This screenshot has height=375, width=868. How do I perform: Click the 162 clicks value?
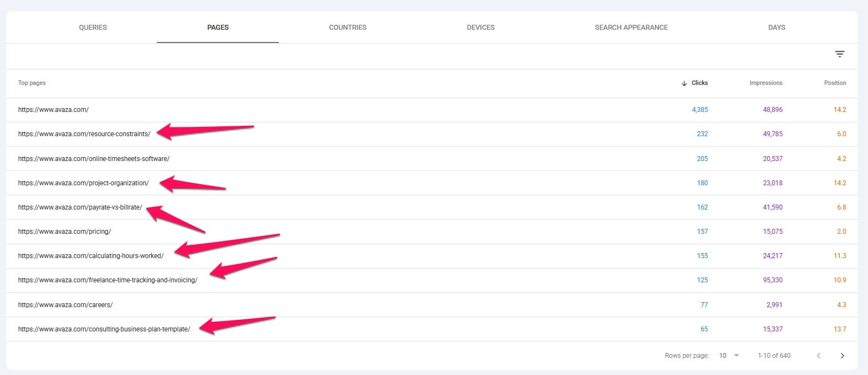(702, 207)
